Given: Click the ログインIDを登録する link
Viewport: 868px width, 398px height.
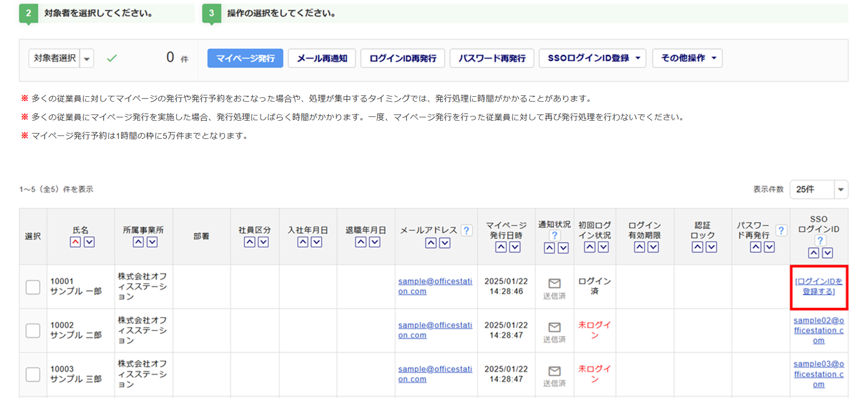Looking at the screenshot, I should pyautogui.click(x=819, y=286).
